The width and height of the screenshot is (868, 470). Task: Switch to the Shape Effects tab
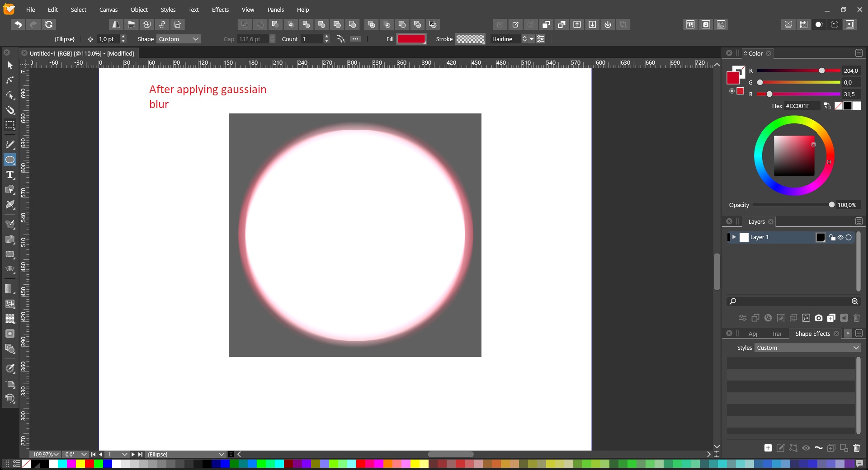(x=812, y=334)
